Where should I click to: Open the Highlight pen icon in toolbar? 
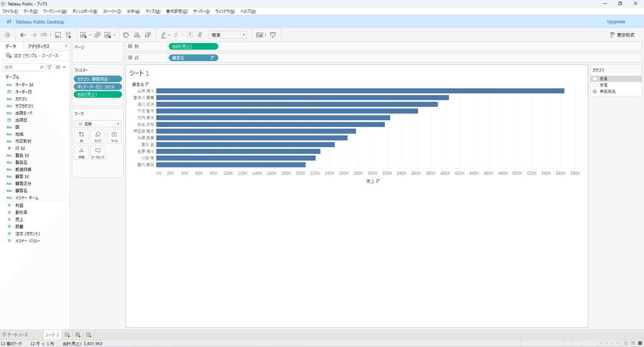(163, 34)
